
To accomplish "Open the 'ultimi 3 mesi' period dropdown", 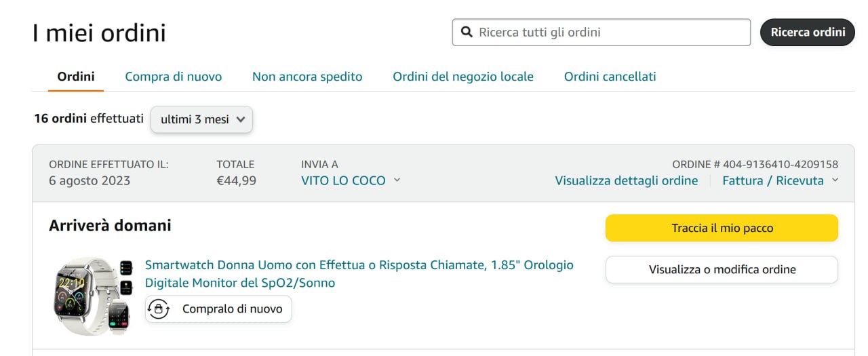I will 201,119.
